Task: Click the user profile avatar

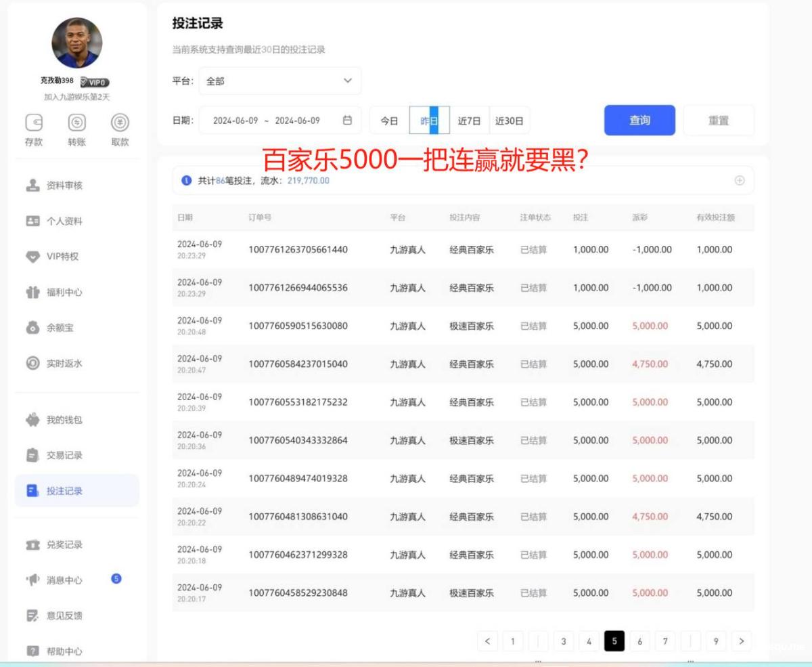Action: click(x=77, y=43)
